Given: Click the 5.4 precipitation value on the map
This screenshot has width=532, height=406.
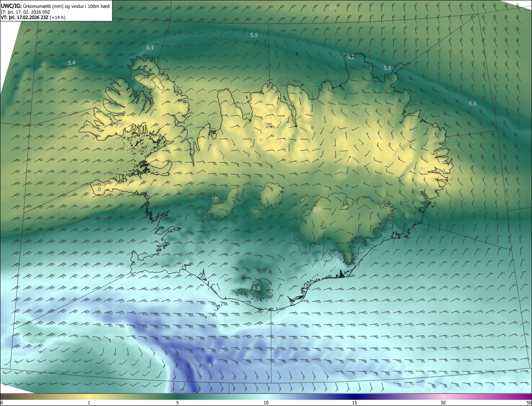Looking at the screenshot, I should tap(71, 63).
